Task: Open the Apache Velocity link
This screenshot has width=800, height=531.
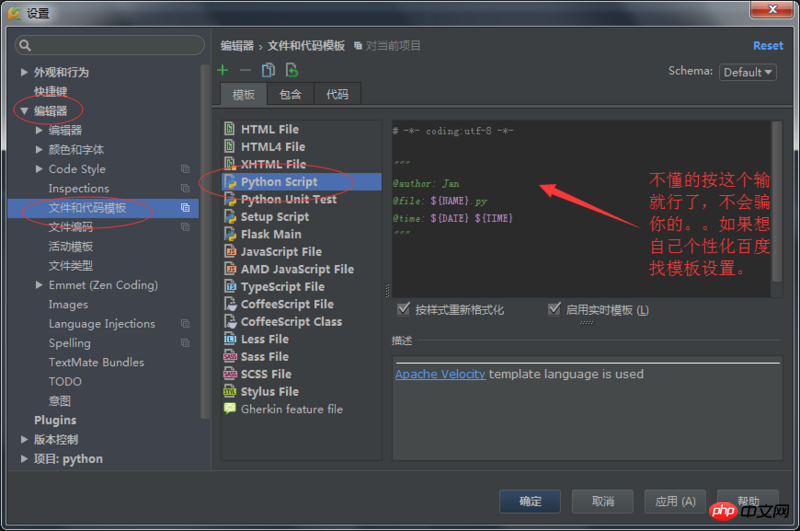Action: click(x=440, y=374)
